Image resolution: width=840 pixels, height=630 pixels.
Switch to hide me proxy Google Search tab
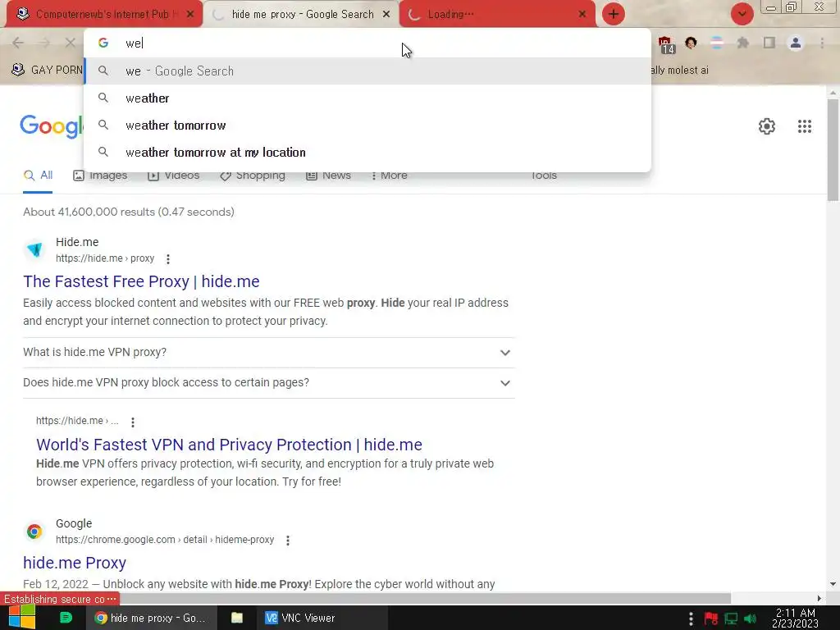click(x=302, y=15)
